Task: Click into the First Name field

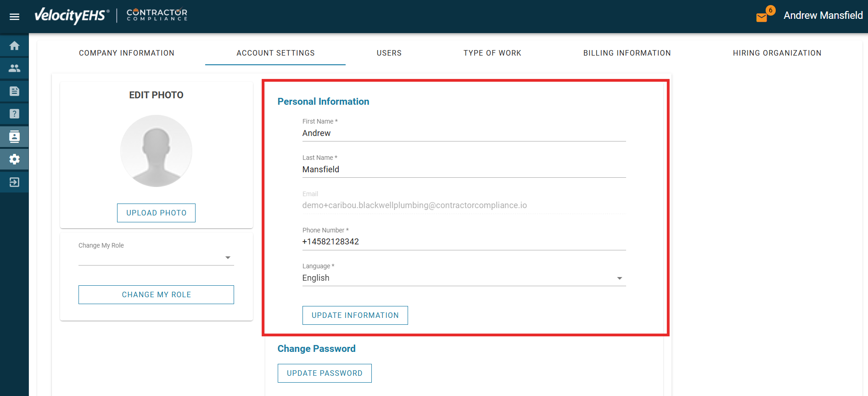Action: pyautogui.click(x=464, y=133)
